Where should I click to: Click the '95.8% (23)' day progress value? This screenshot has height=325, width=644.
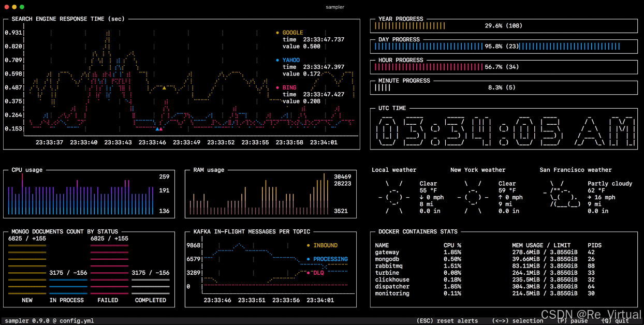502,46
